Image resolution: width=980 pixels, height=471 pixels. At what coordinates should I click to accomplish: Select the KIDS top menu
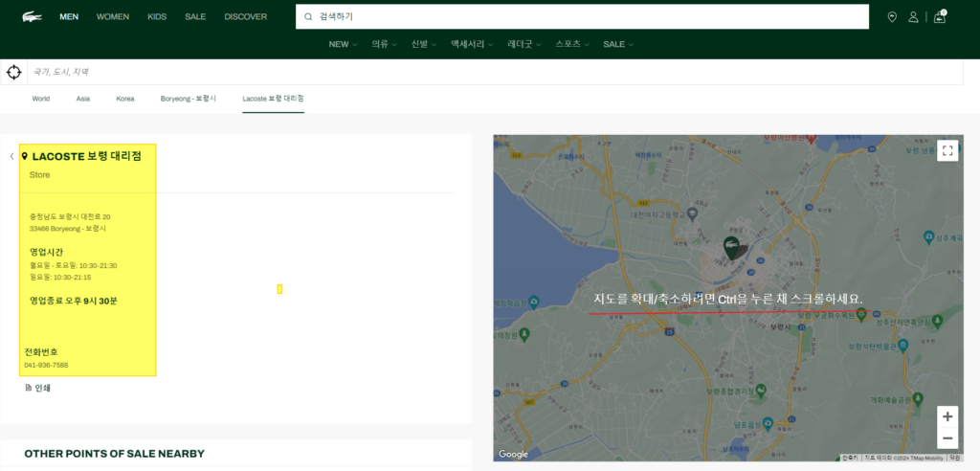pos(157,17)
